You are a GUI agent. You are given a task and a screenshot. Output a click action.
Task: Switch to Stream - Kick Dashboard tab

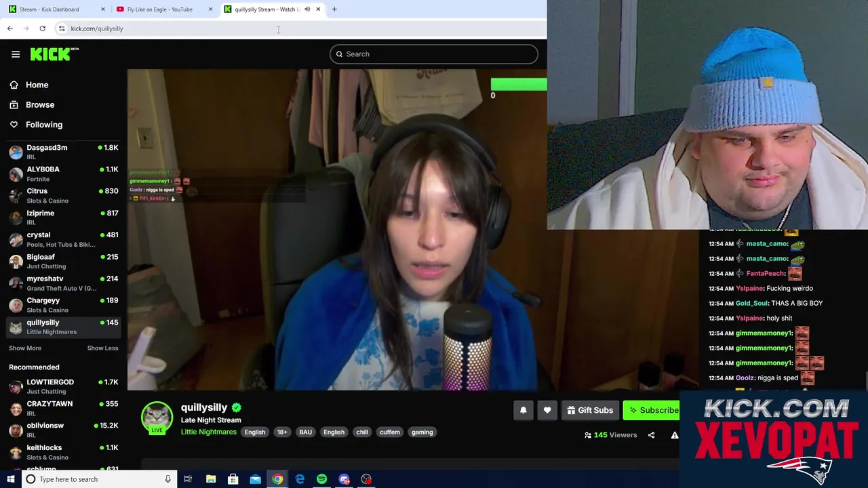click(56, 9)
